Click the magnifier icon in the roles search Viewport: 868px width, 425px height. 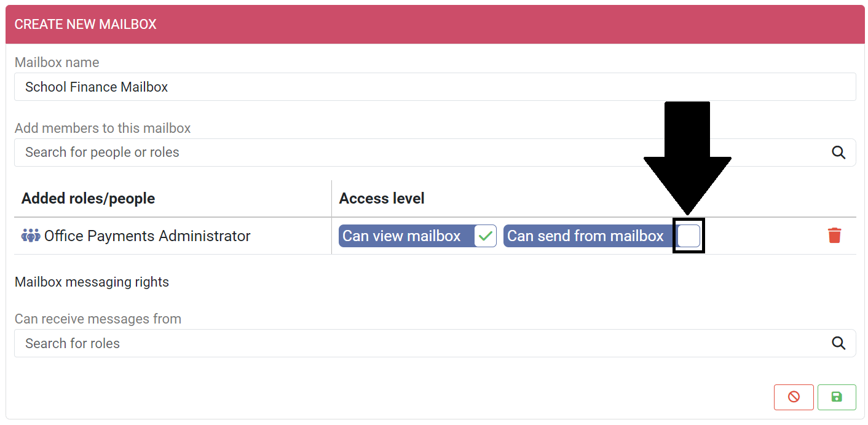pos(838,343)
